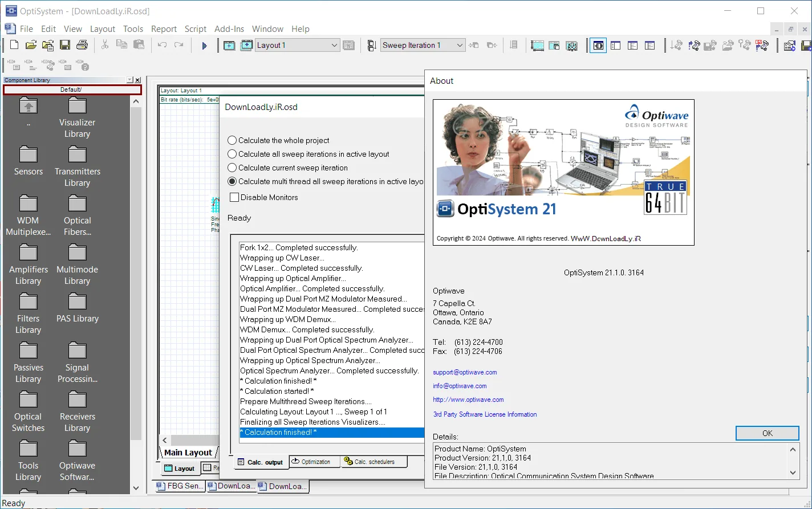Open 3rd Party Software License Information link

pyautogui.click(x=485, y=414)
